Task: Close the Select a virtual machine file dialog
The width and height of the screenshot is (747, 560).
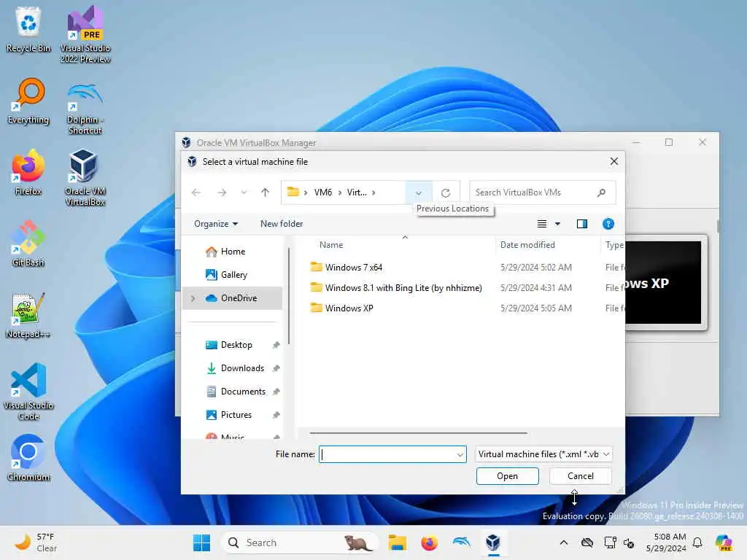Action: 614,161
